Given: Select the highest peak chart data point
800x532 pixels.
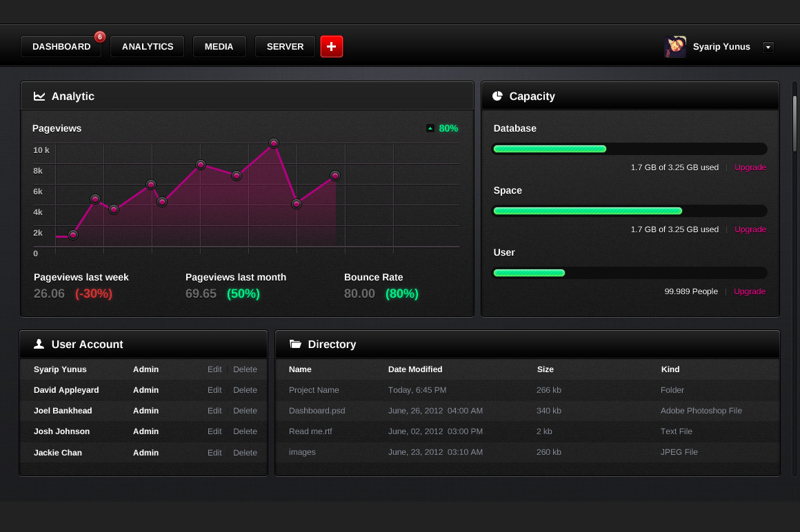Looking at the screenshot, I should click(x=274, y=143).
